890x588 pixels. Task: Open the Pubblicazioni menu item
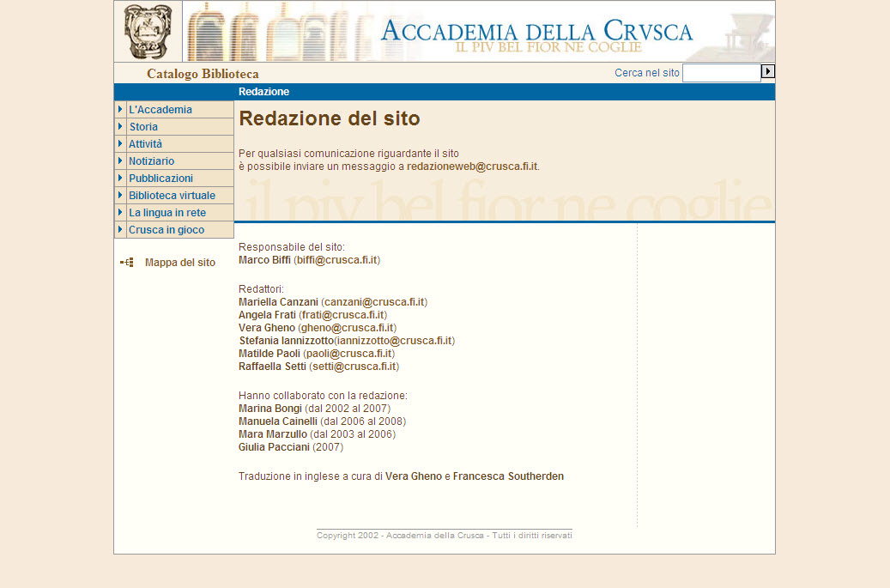160,179
